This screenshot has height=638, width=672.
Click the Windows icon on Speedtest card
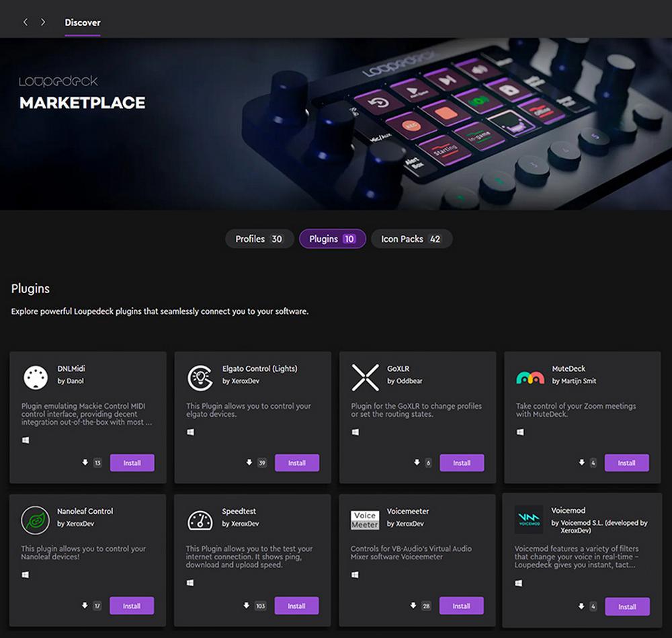click(x=190, y=583)
